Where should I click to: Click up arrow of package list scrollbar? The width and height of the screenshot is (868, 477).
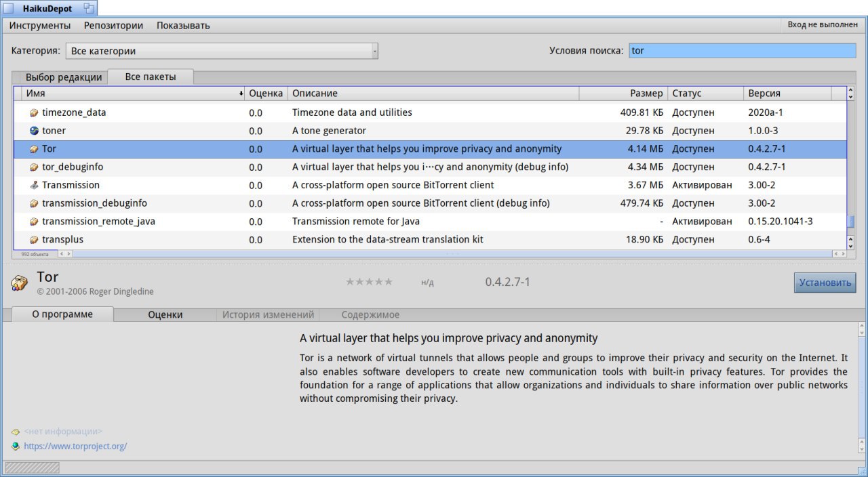[851, 89]
